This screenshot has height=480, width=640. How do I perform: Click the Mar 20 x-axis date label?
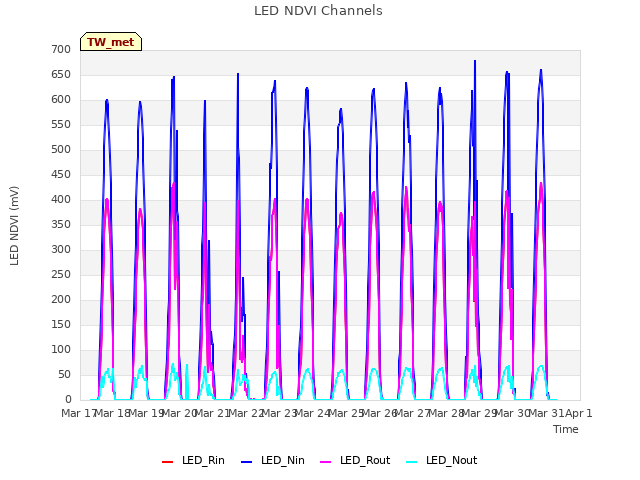(179, 413)
